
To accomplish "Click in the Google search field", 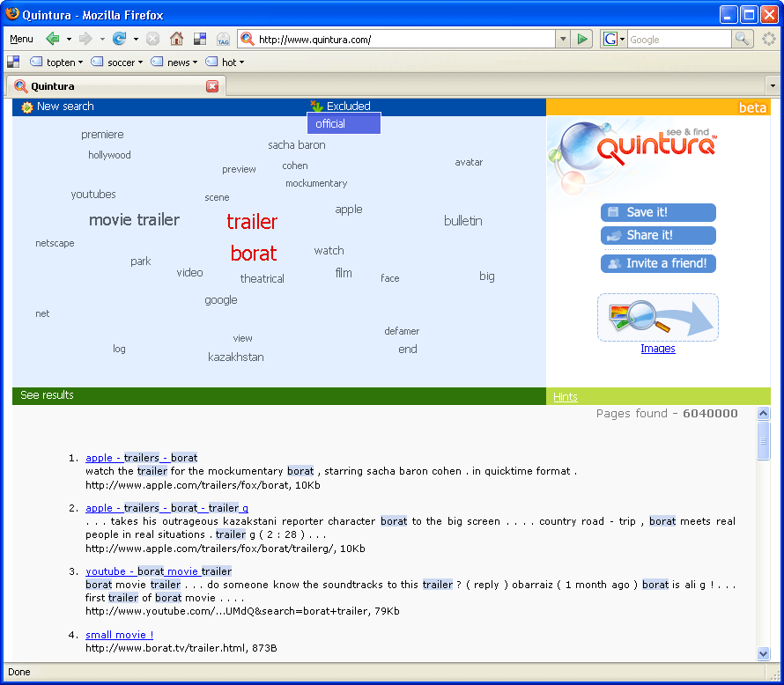I will (x=679, y=39).
